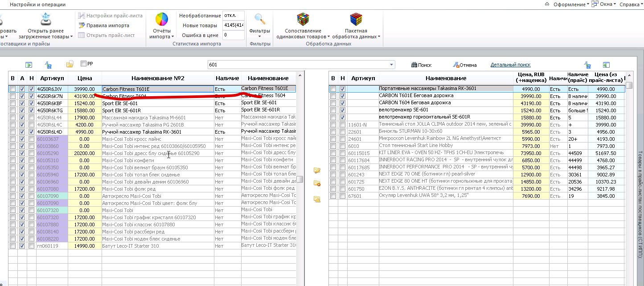Viewport: 644px width, 286px height.
Task: Click the folder icon next to PP checkbox
Action: click(70, 65)
